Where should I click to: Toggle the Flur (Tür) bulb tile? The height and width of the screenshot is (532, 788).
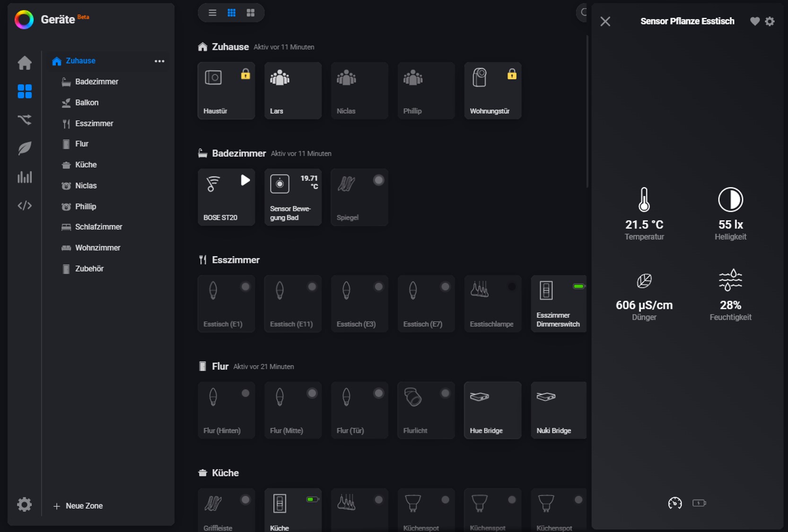pos(359,410)
